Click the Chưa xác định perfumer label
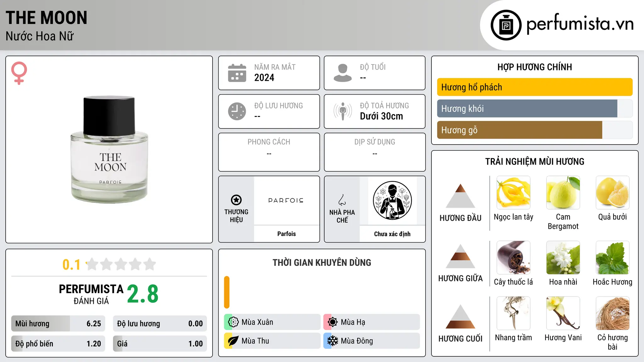 [x=392, y=234]
